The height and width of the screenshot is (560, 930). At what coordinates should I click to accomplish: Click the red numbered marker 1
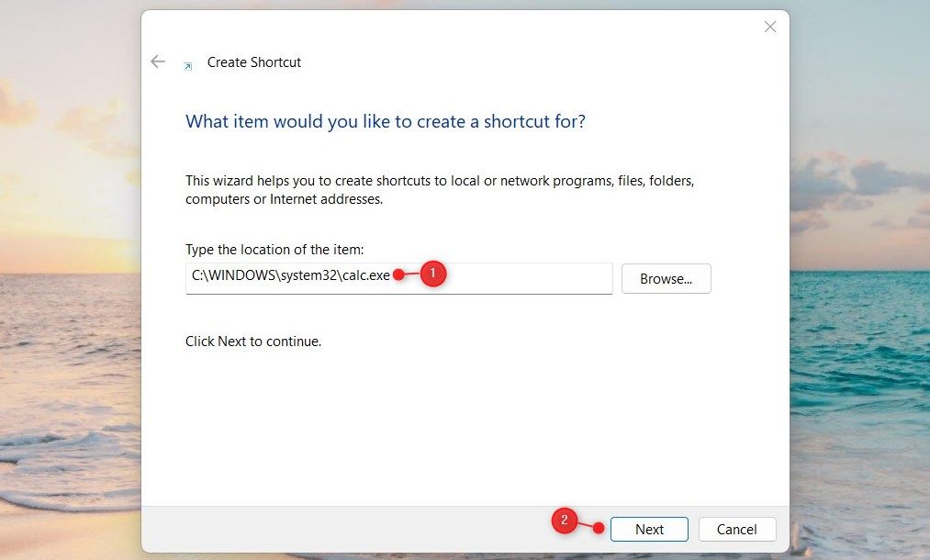433,274
